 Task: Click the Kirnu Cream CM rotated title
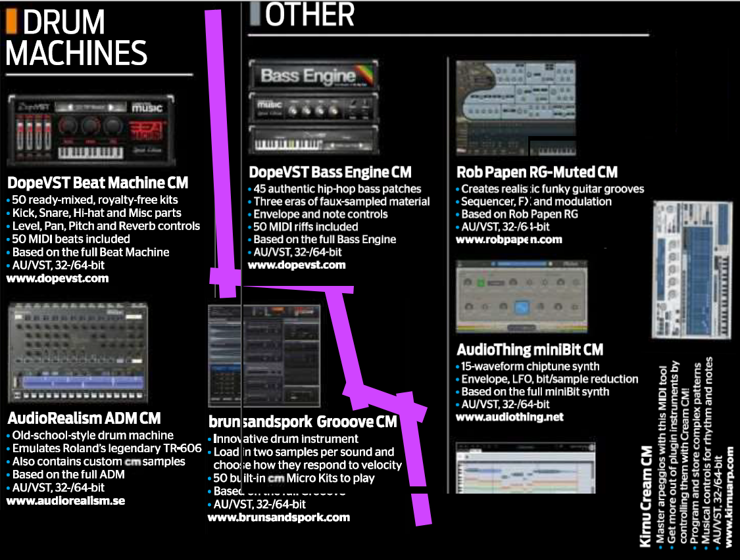click(x=647, y=497)
